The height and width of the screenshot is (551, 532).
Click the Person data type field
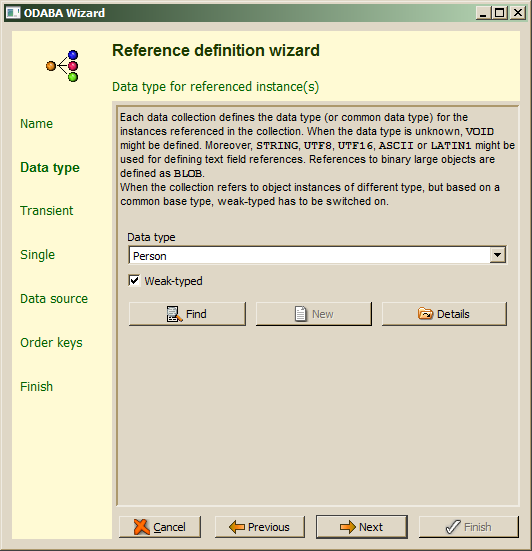click(310, 255)
